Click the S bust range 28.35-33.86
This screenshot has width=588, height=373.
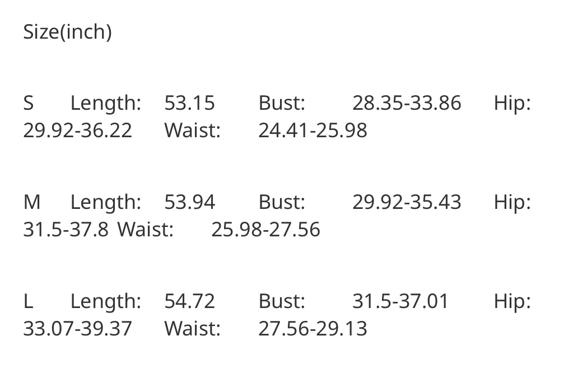[407, 103]
